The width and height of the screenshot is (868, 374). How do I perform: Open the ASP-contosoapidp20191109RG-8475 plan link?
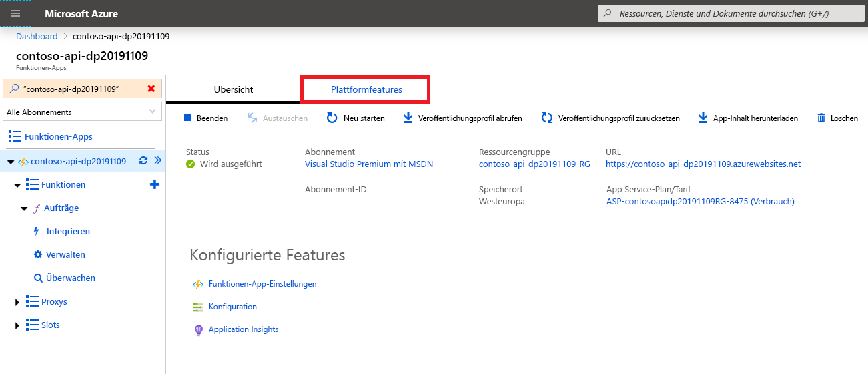coord(701,201)
